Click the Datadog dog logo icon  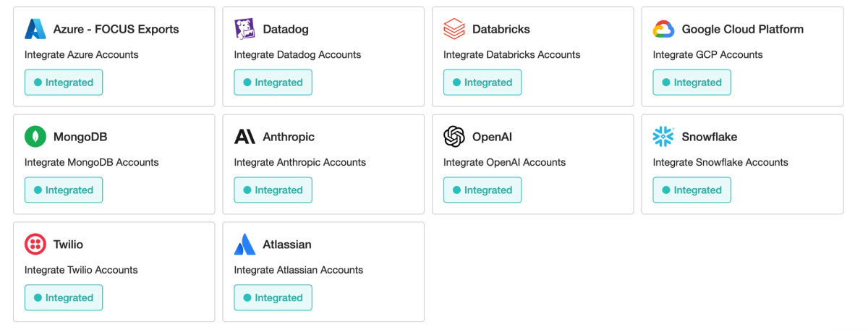[x=244, y=29]
